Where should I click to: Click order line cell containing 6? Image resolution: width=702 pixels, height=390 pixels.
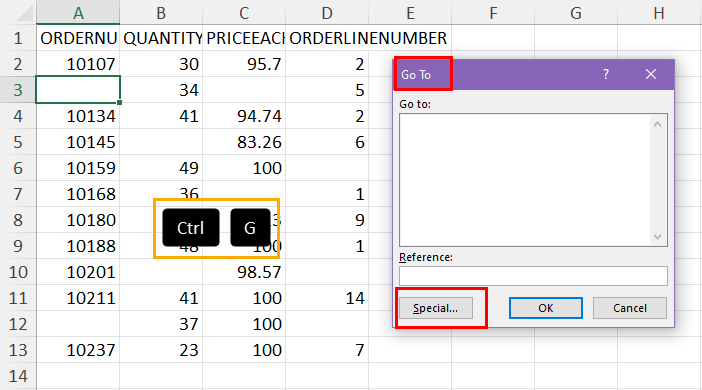pyautogui.click(x=327, y=142)
